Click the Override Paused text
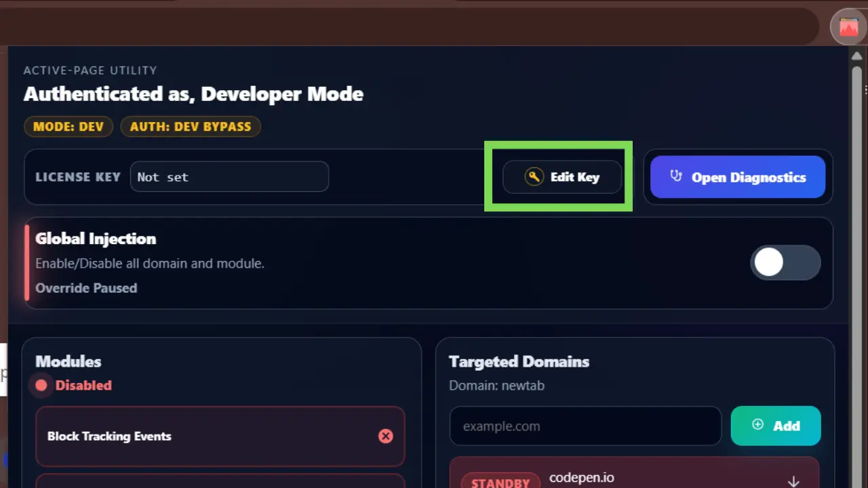 coord(86,288)
